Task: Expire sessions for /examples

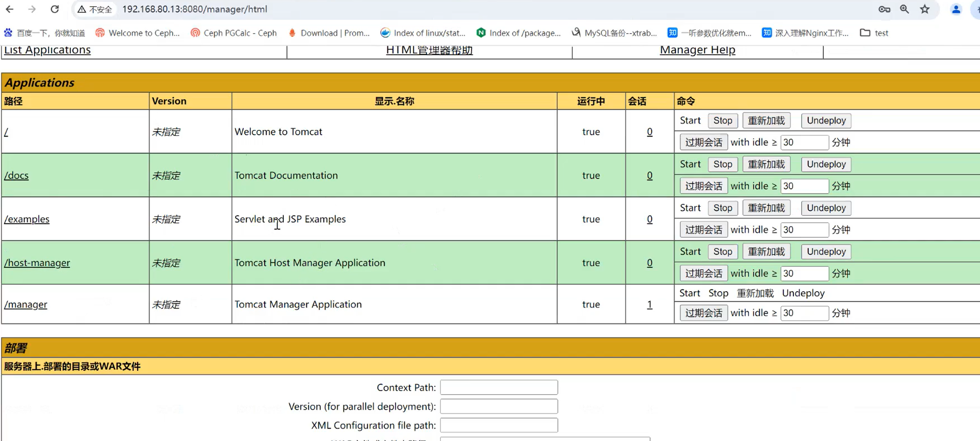Action: 704,230
